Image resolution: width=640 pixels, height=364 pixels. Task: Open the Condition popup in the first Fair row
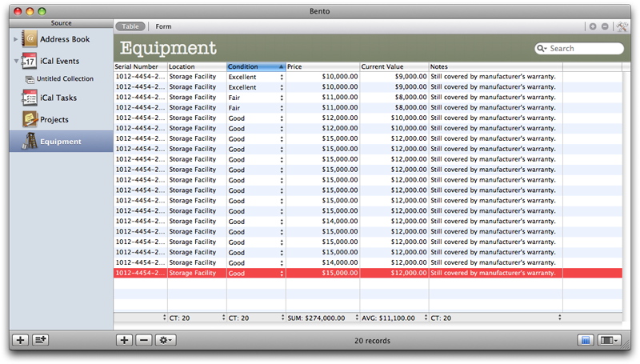282,98
